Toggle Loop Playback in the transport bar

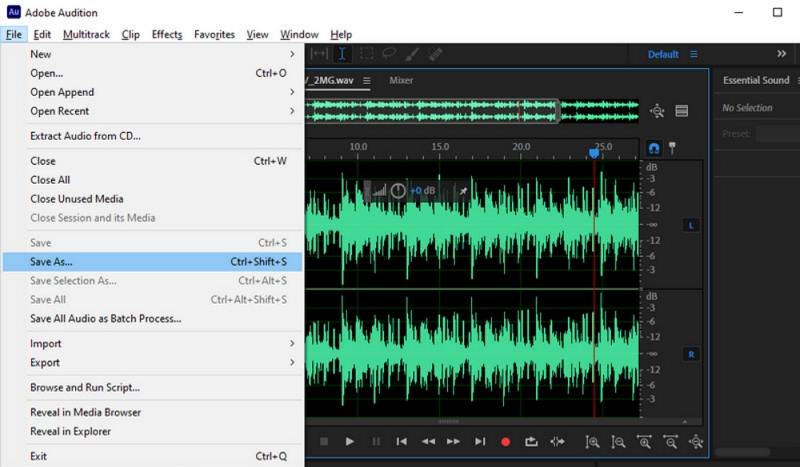click(531, 441)
